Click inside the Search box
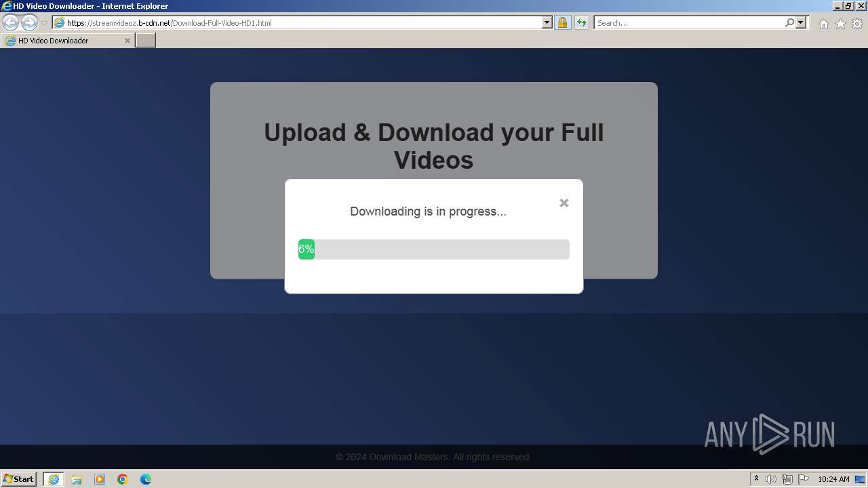The width and height of the screenshot is (868, 488). coord(688,22)
